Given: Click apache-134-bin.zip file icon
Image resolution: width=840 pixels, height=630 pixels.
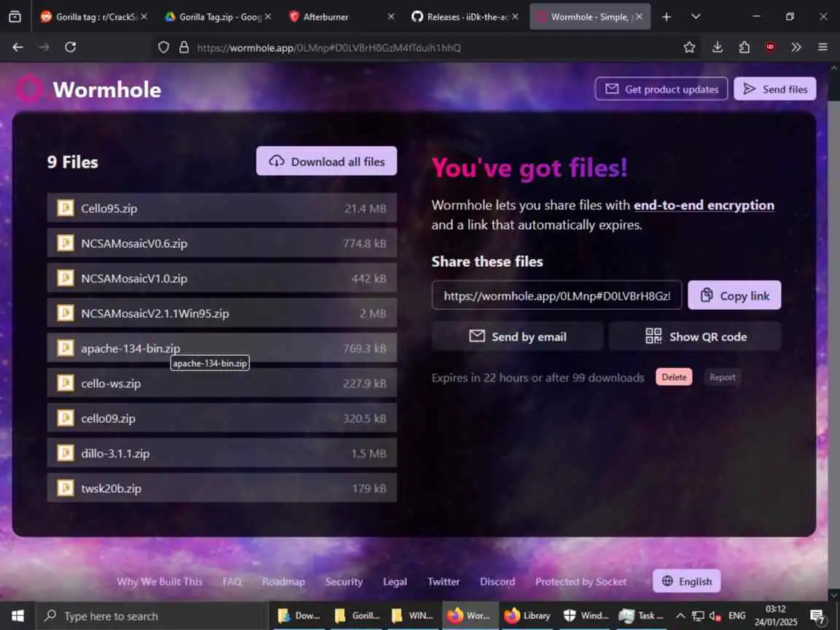Looking at the screenshot, I should (66, 348).
